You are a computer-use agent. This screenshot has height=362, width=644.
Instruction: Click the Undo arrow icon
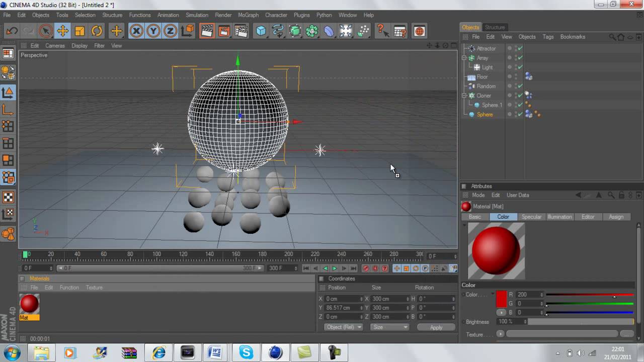tap(12, 31)
